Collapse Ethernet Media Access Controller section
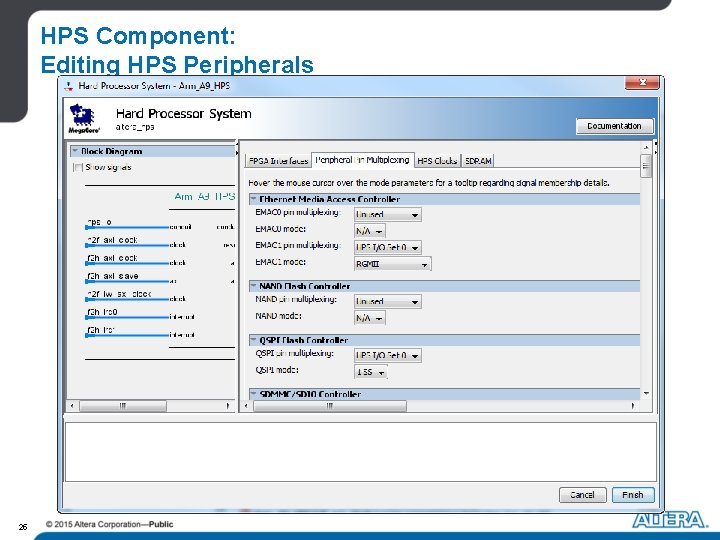 [253, 199]
